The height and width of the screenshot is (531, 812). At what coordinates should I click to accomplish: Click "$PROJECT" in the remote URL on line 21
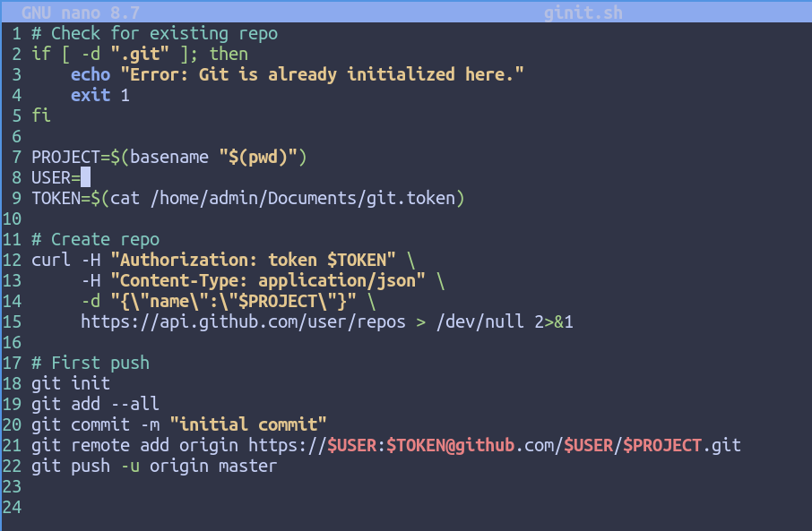662,446
